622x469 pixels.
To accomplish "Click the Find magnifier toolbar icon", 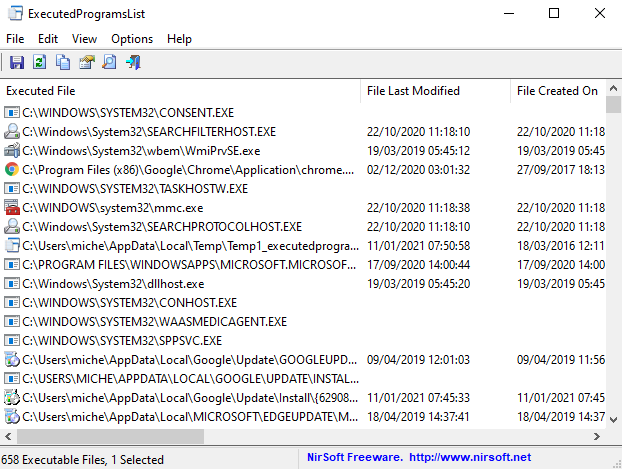I will click(x=109, y=63).
